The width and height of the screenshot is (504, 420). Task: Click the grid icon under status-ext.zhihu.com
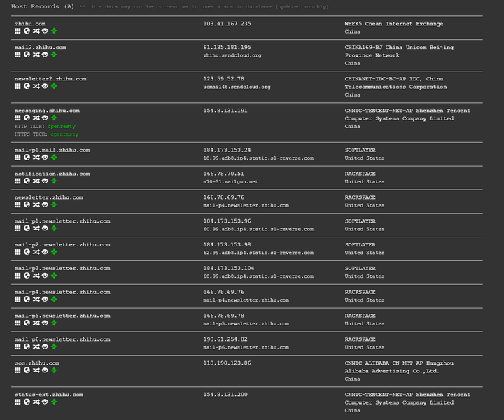pos(17,402)
